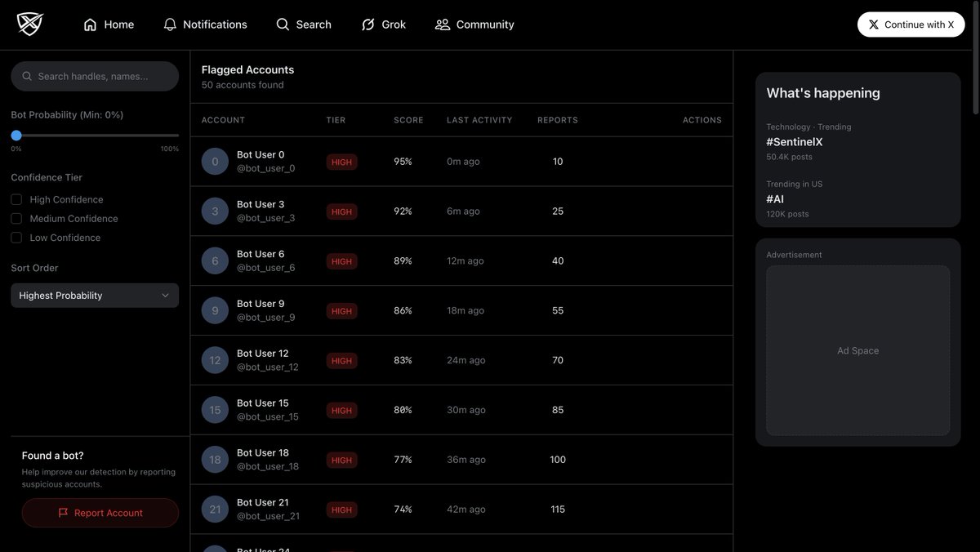Viewport: 980px width, 552px height.
Task: Click the HIGH tier badge for Bot User 21
Action: [x=341, y=510]
